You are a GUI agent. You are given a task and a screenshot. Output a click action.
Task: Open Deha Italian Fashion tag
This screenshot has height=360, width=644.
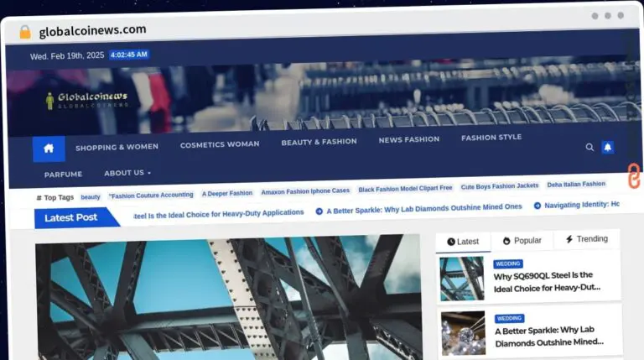click(576, 185)
